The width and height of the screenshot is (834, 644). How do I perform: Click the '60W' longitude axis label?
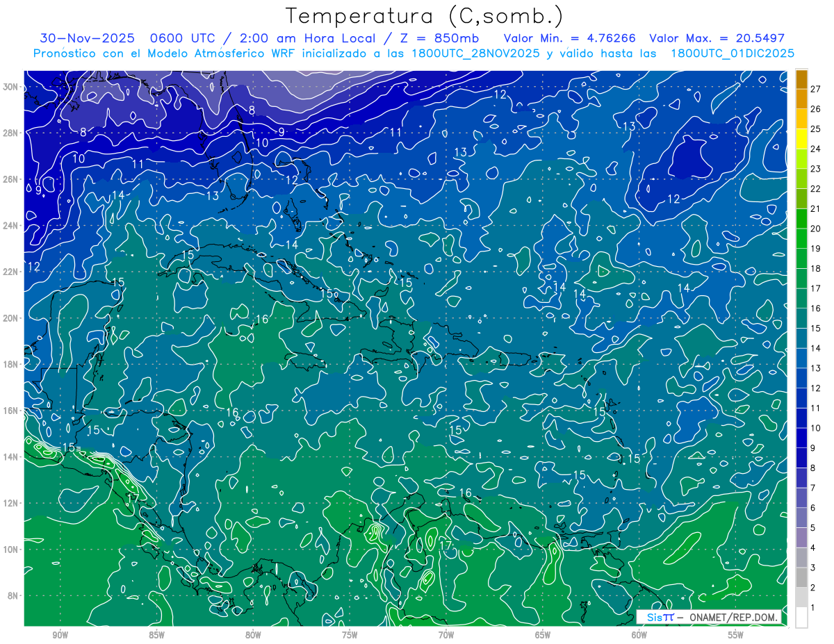tap(639, 634)
